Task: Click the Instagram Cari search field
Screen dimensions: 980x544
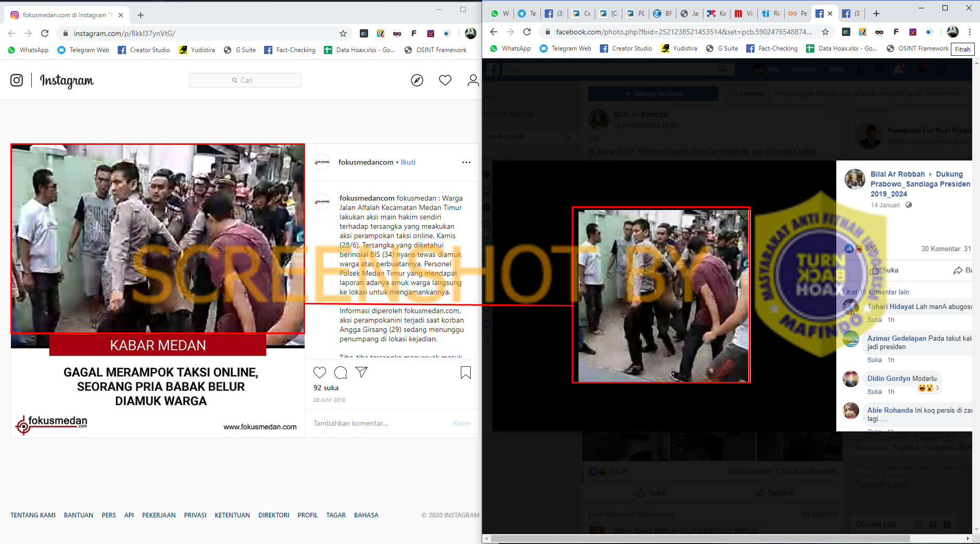Action: pos(245,80)
